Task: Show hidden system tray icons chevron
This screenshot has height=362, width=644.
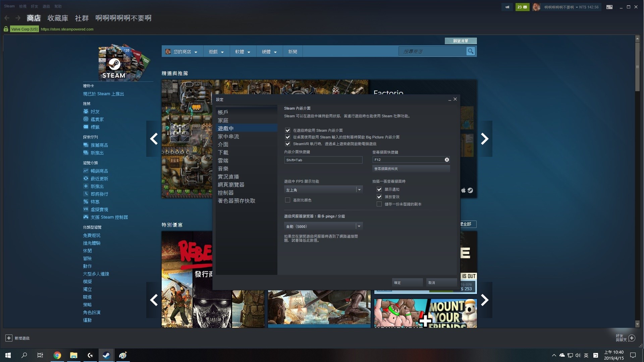Action: [554, 355]
